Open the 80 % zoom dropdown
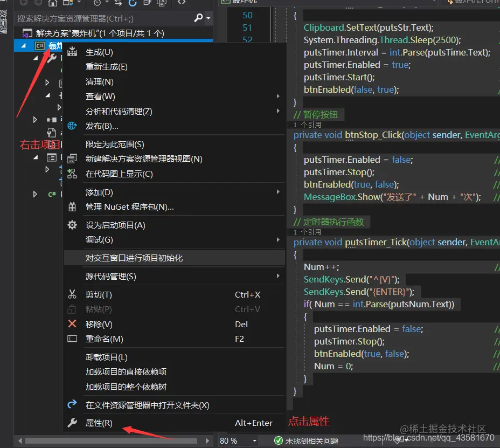 pos(254,441)
